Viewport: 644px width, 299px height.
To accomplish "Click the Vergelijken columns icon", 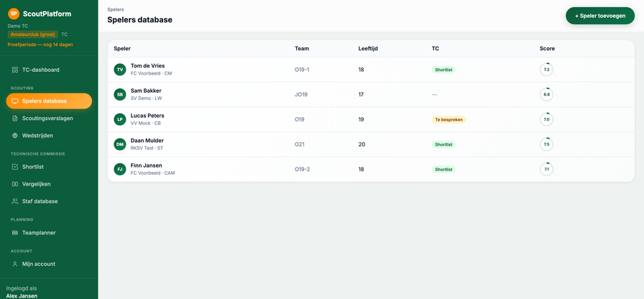I will [15, 184].
